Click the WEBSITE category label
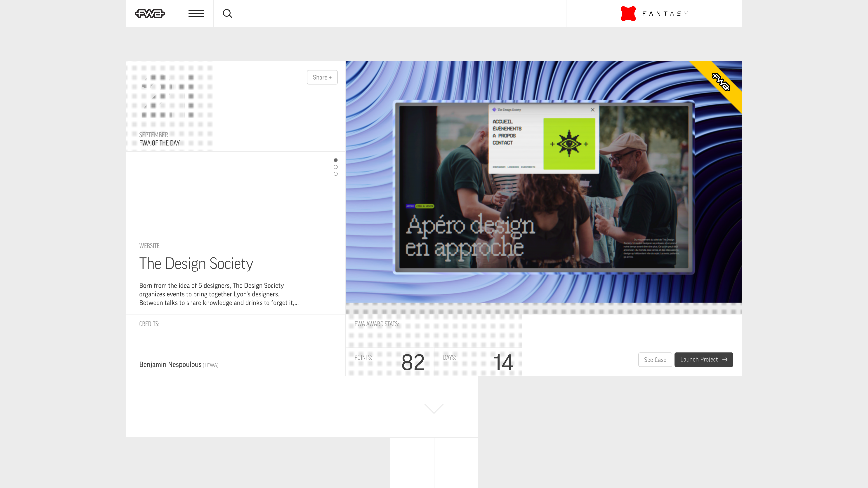The image size is (868, 488). (149, 246)
